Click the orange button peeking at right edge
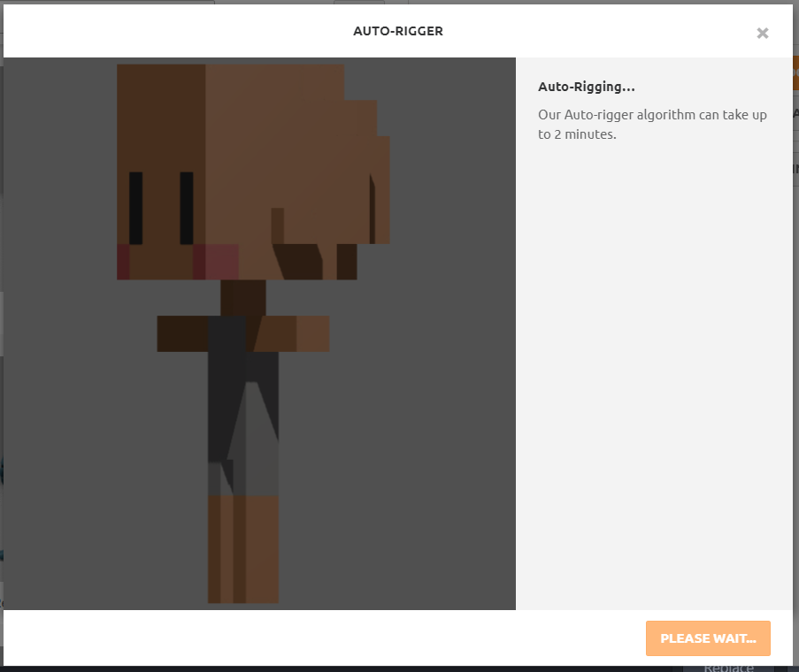Viewport: 799px width, 672px height. [x=795, y=73]
